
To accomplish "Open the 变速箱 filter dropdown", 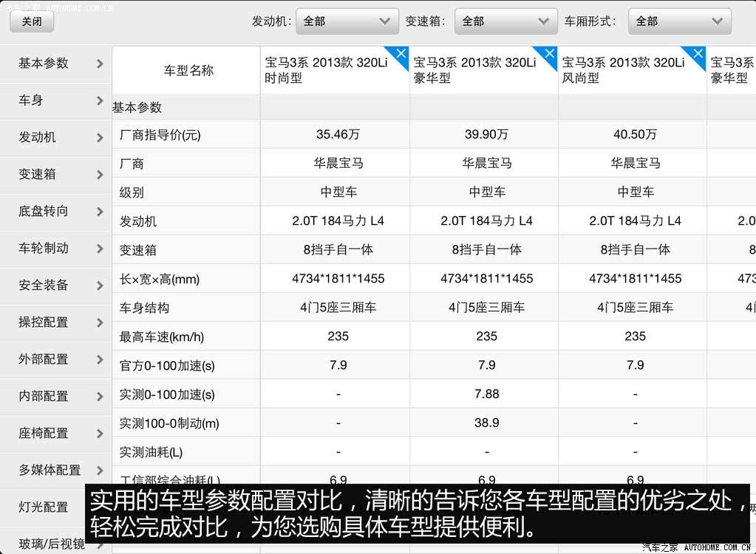I will click(505, 21).
